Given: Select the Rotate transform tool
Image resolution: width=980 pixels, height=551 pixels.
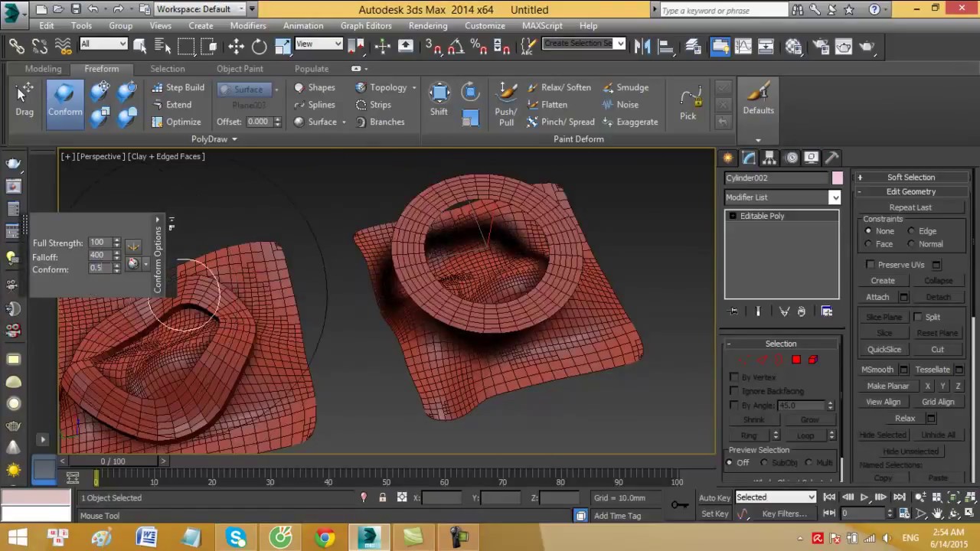Looking at the screenshot, I should point(260,47).
